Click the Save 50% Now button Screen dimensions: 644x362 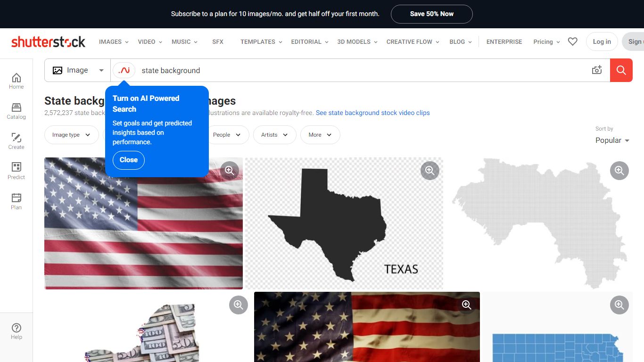click(x=431, y=14)
